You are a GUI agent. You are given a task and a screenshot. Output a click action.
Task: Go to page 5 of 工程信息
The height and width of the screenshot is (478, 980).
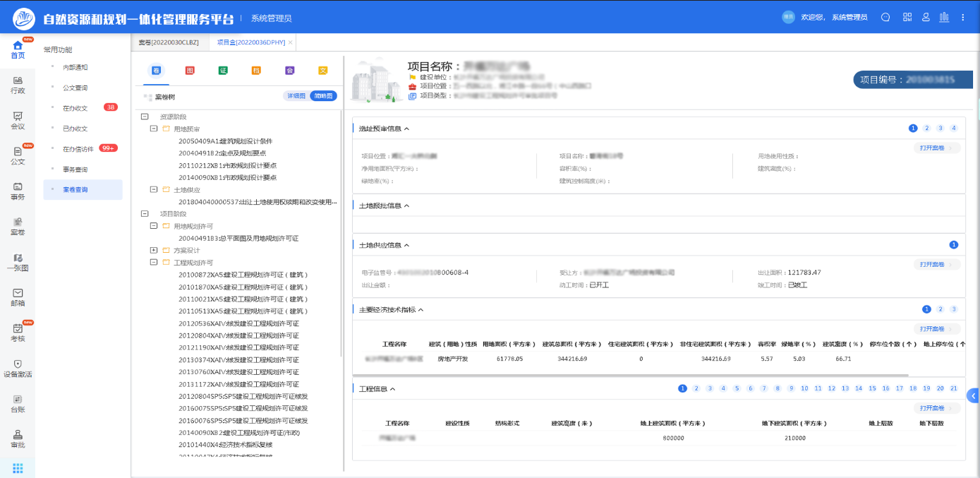point(737,389)
